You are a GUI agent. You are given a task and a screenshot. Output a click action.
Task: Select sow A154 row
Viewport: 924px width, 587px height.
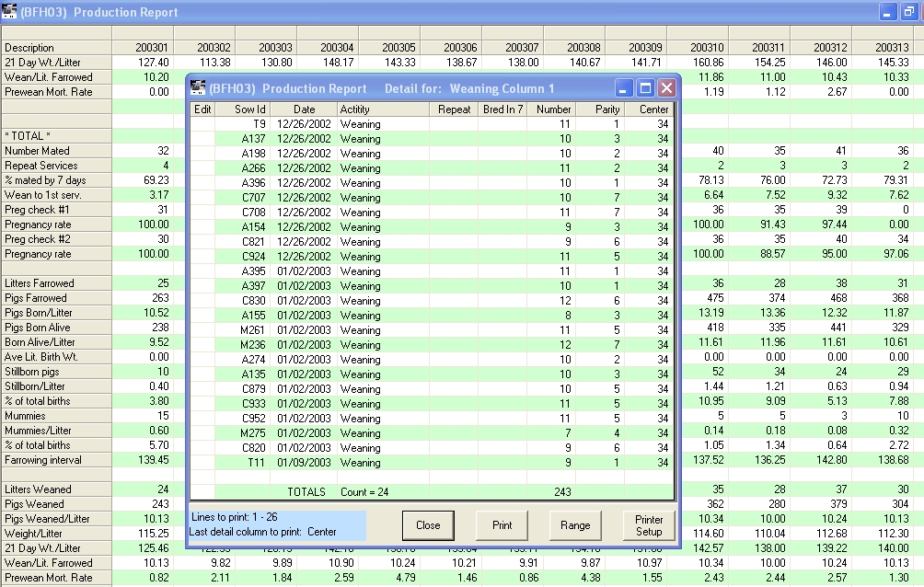pyautogui.click(x=432, y=227)
